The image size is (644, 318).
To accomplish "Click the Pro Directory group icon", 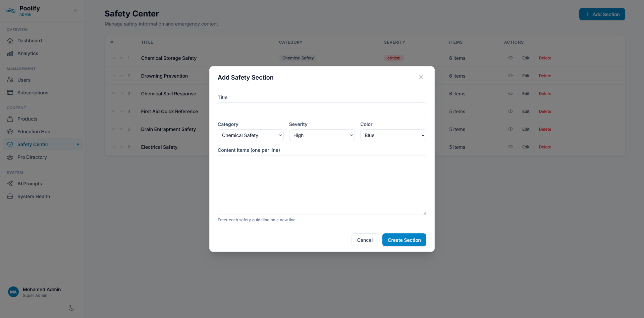I will pos(10,157).
